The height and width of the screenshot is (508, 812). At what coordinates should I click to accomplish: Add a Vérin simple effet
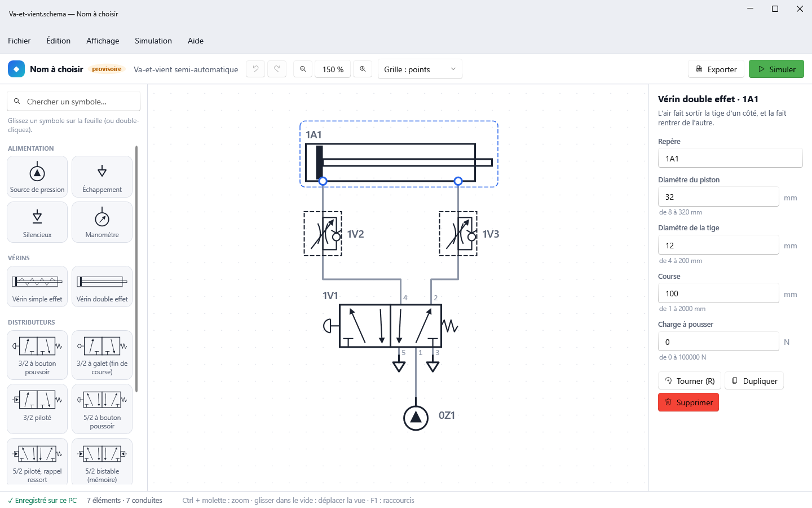pyautogui.click(x=37, y=287)
